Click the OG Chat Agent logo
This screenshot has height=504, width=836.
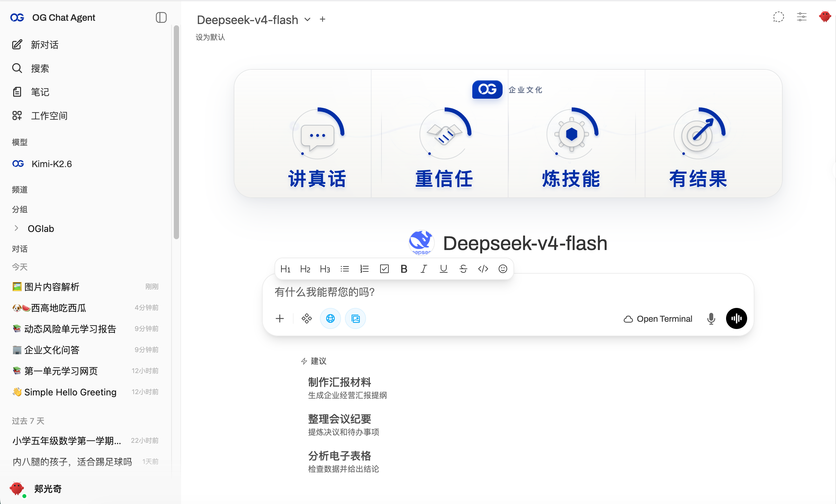17,17
